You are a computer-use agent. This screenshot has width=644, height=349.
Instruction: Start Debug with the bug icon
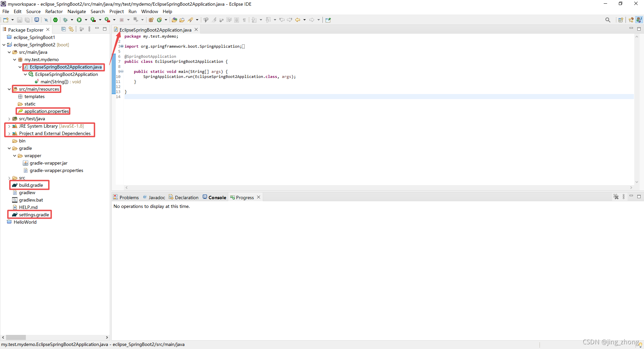coord(65,20)
